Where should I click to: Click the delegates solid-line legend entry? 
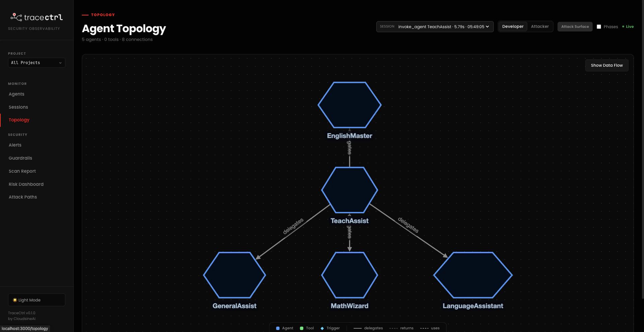coord(368,328)
